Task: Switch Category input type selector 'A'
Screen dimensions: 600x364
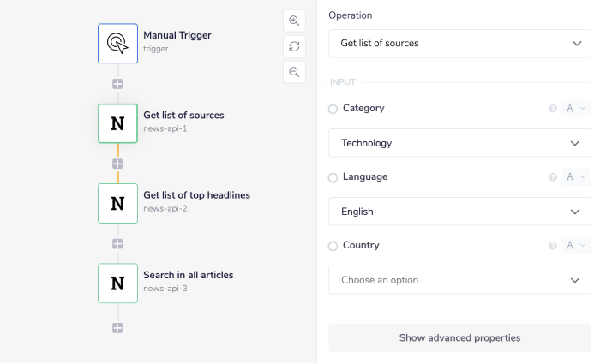Action: [x=576, y=109]
